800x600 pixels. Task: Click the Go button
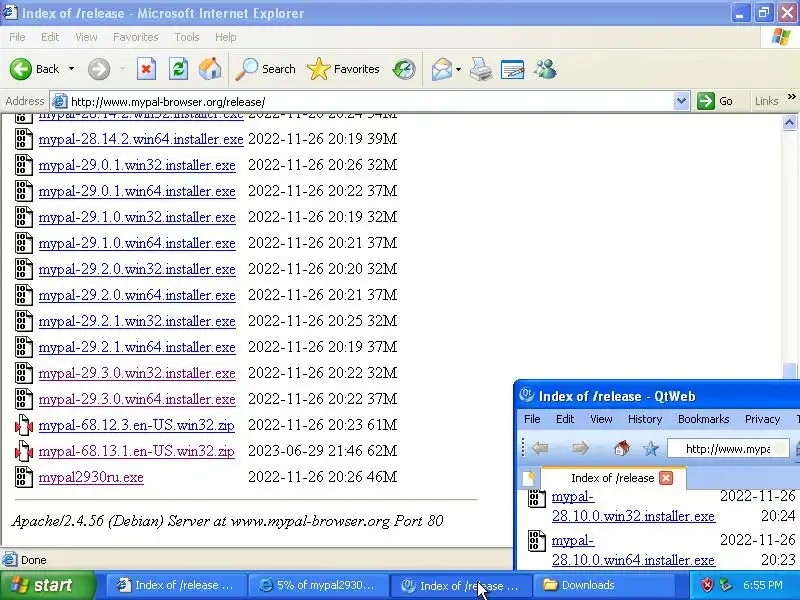715,101
